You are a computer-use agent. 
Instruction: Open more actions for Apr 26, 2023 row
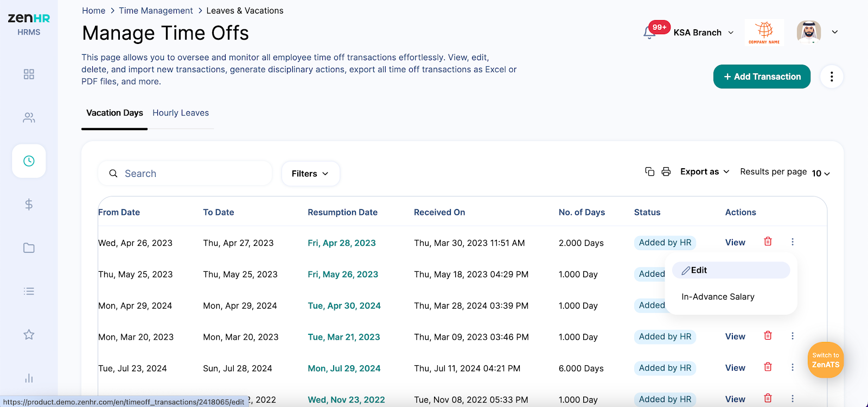tap(793, 242)
